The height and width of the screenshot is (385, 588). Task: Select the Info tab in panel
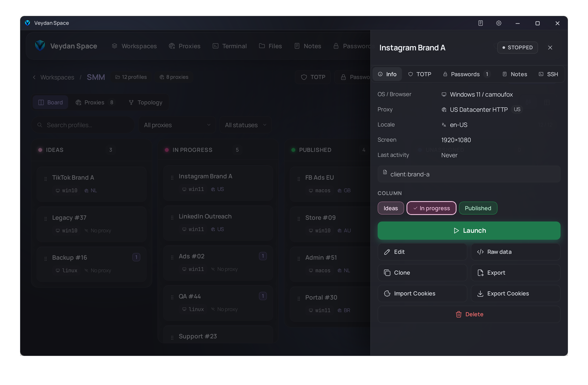pyautogui.click(x=387, y=74)
